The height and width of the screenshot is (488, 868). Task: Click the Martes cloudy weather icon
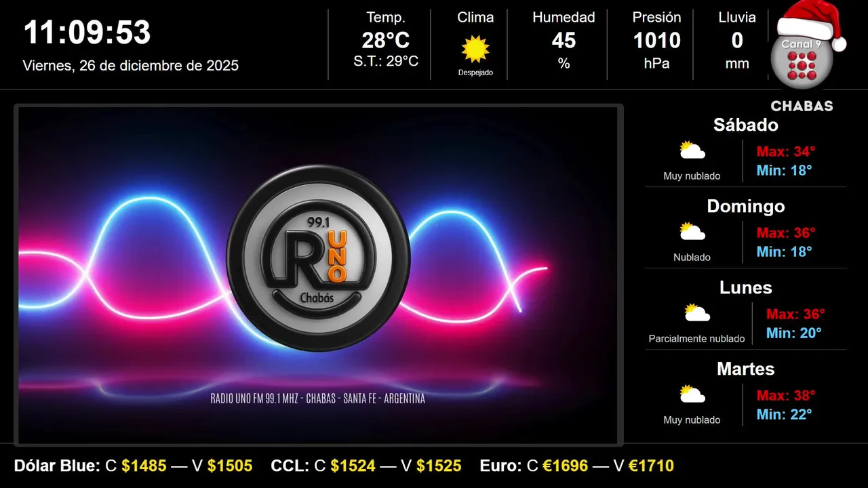point(692,394)
